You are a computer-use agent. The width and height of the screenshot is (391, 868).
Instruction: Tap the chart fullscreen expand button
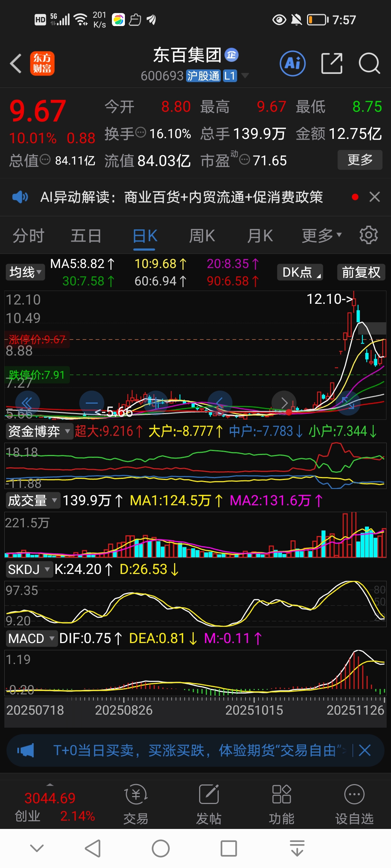(x=348, y=403)
